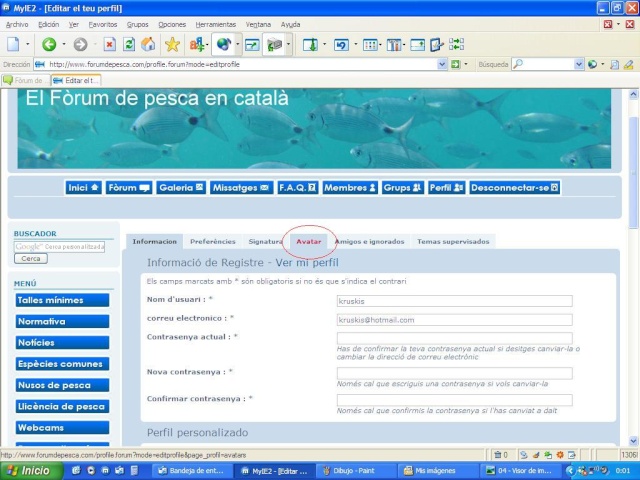This screenshot has width=640, height=480.
Task: Expand the dropdown arrow beside the globe icon
Action: tap(238, 44)
